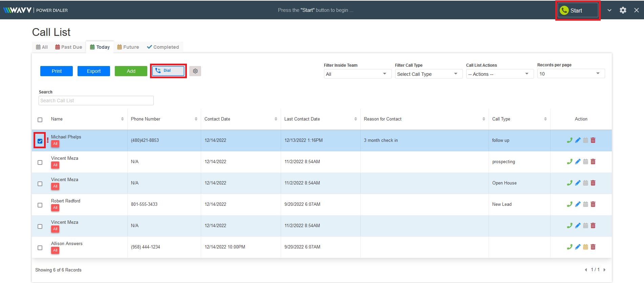Select the Today tab

100,47
